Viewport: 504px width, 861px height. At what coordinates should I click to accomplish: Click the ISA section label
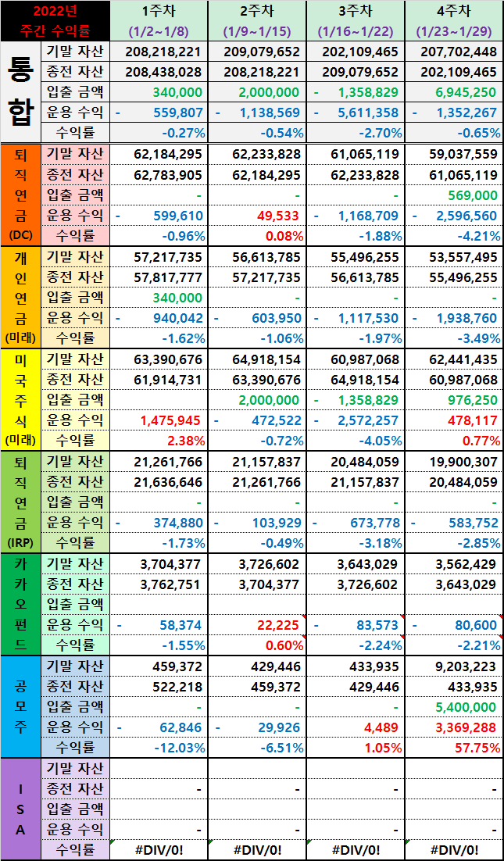pyautogui.click(x=20, y=809)
